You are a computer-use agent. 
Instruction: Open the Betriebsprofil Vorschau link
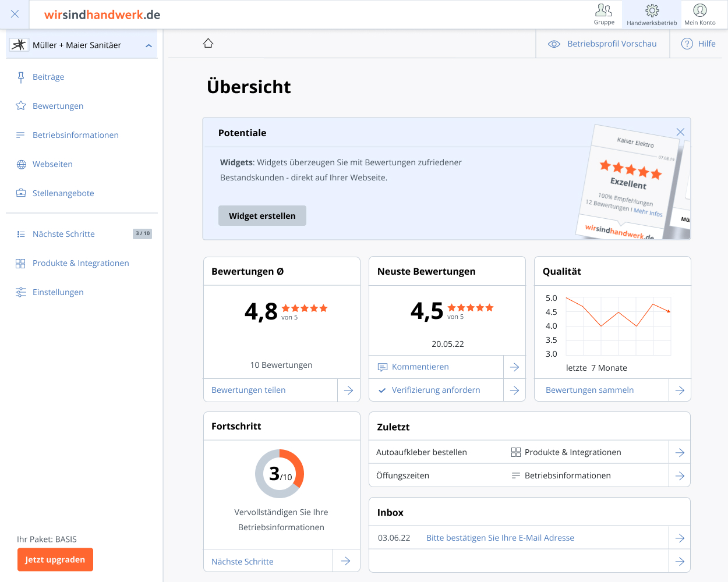click(x=612, y=44)
